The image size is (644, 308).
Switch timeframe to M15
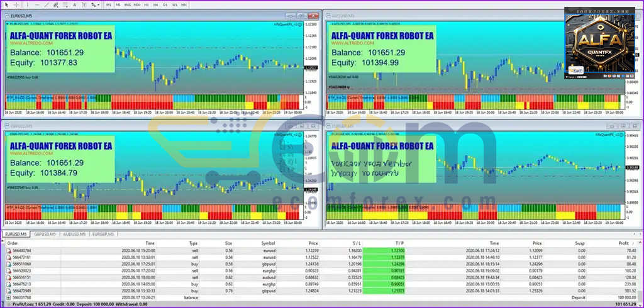click(128, 5)
